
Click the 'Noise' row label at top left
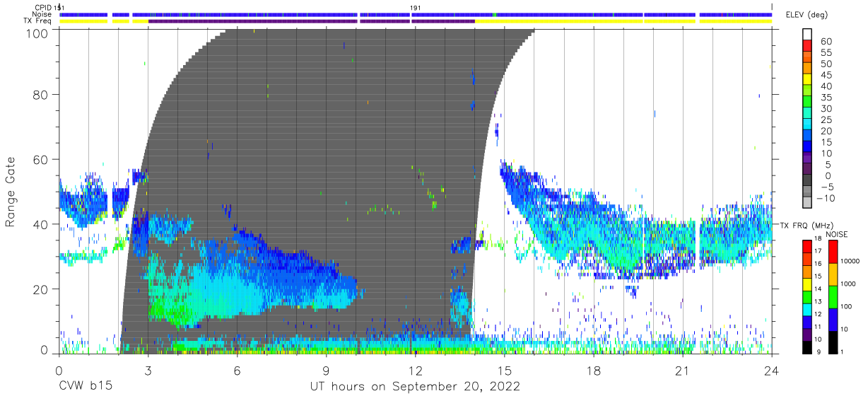pyautogui.click(x=42, y=14)
